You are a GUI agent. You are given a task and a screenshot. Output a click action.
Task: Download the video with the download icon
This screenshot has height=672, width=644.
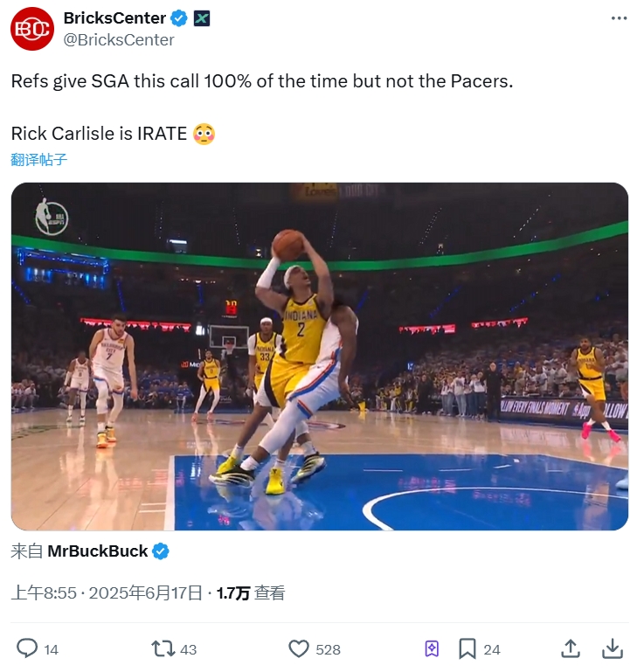[x=613, y=648]
